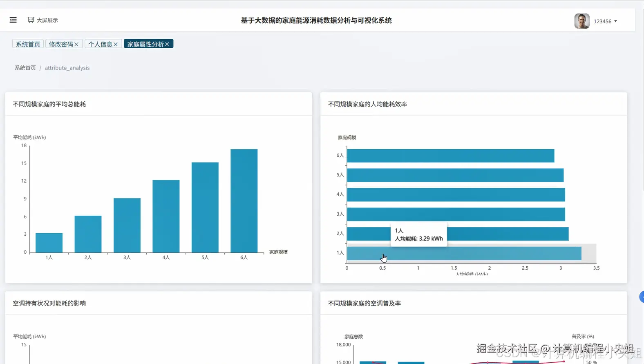This screenshot has height=364, width=644.
Task: Close the 个人信息 tab
Action: pos(116,44)
